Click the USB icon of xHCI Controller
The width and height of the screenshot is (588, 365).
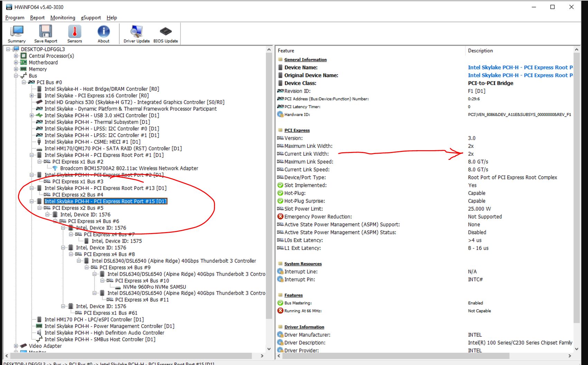pyautogui.click(x=39, y=115)
